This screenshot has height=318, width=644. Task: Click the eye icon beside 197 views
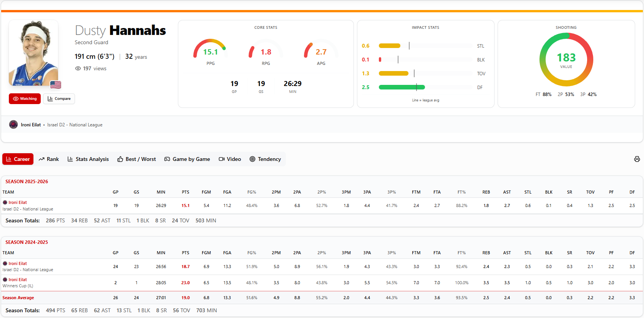pos(78,68)
